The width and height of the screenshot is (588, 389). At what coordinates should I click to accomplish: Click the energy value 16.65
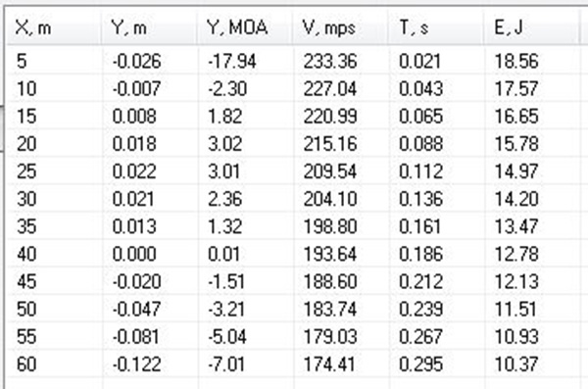tap(516, 116)
